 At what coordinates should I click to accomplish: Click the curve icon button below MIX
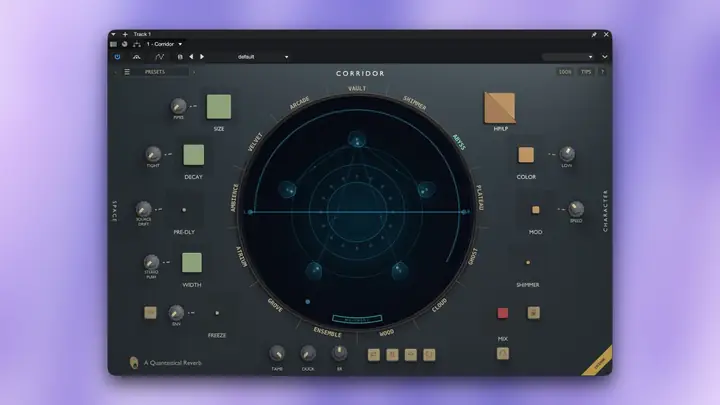point(503,354)
